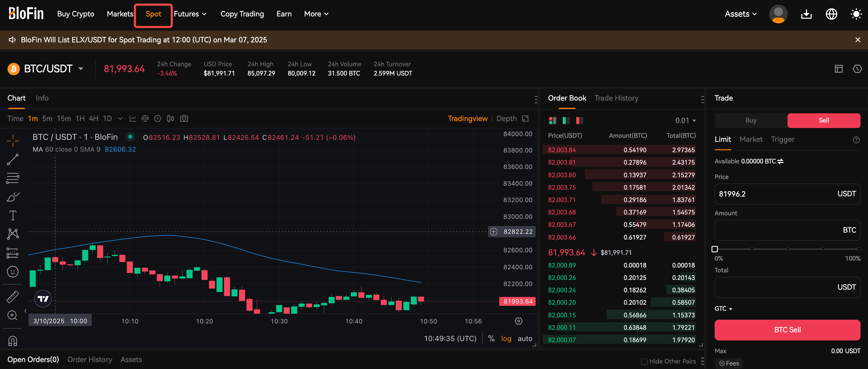Viewport: 868px width, 369px height.
Task: Toggle auto scale on chart
Action: pyautogui.click(x=525, y=339)
